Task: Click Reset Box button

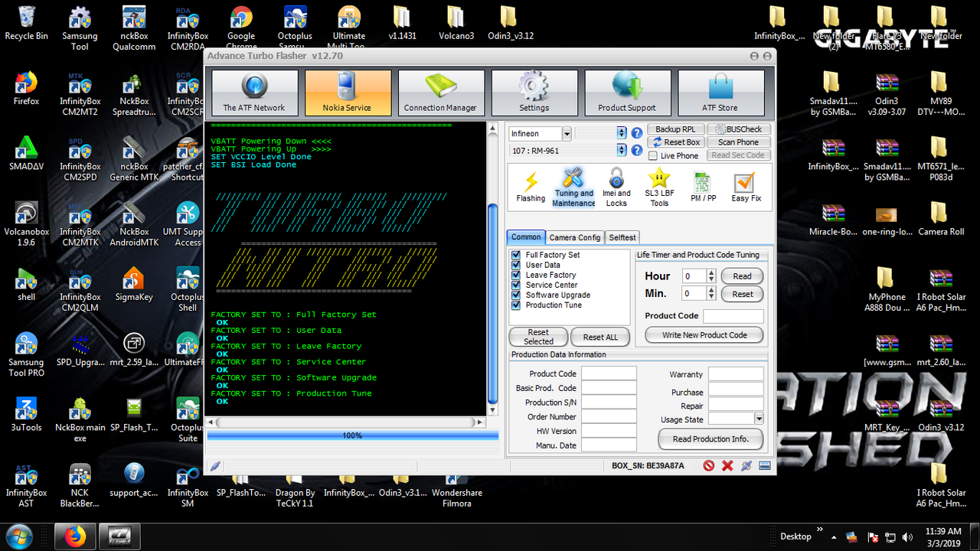Action: point(675,142)
